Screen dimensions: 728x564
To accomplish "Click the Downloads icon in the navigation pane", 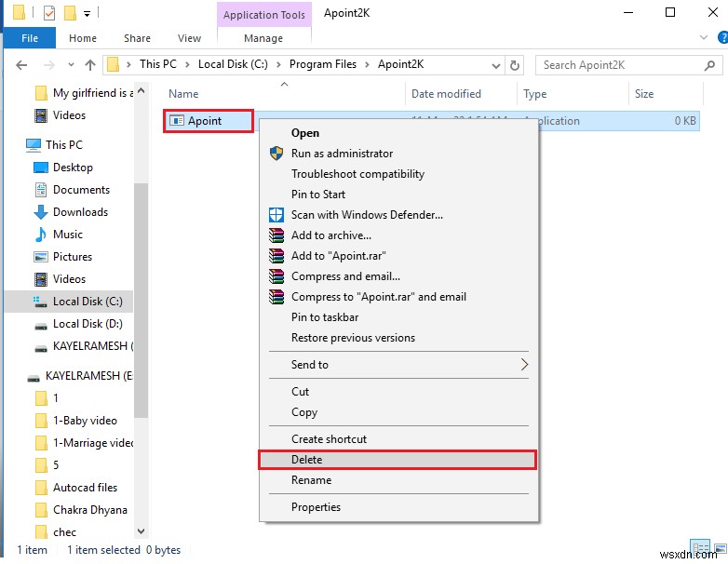I will point(41,212).
